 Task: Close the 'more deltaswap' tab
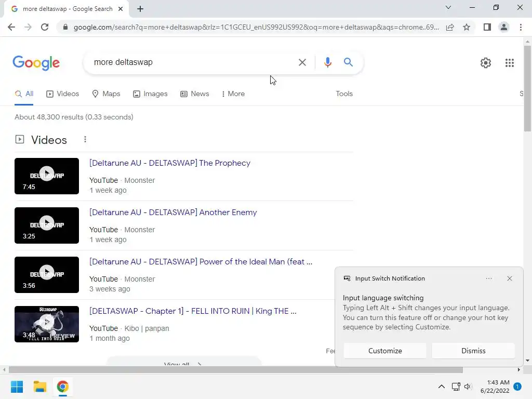click(121, 9)
